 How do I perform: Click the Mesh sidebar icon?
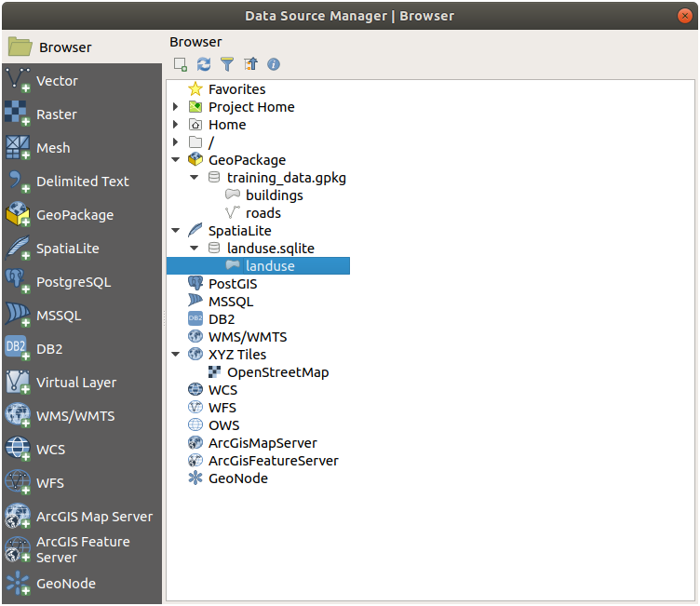coord(19,148)
